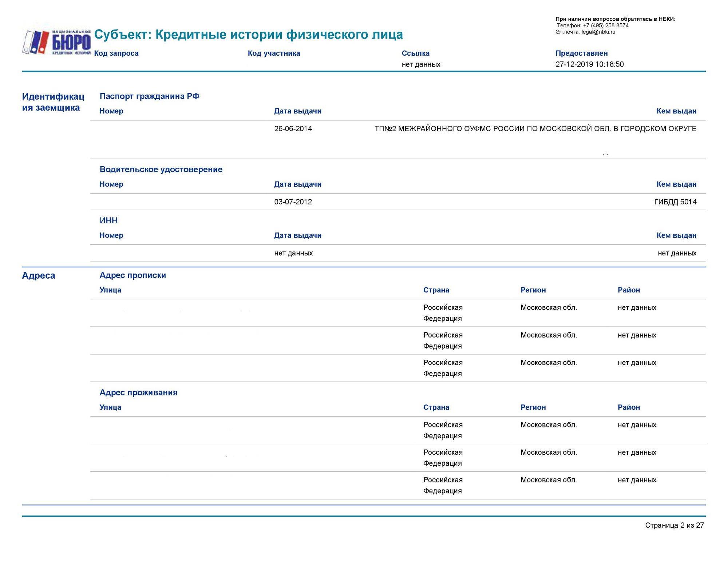The height and width of the screenshot is (562, 728).
Task: Select the report title 'Субъект: Кредитные истории физического лица'
Action: tap(249, 35)
